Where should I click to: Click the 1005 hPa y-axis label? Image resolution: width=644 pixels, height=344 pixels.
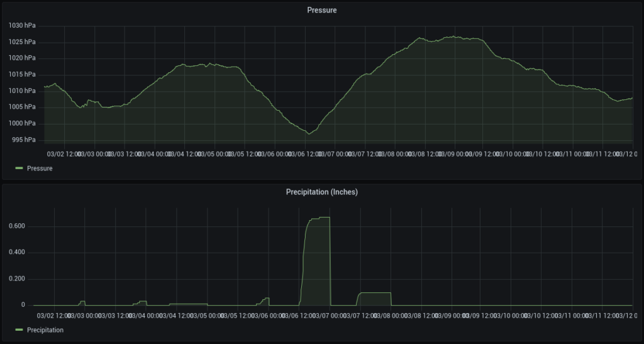click(x=22, y=107)
